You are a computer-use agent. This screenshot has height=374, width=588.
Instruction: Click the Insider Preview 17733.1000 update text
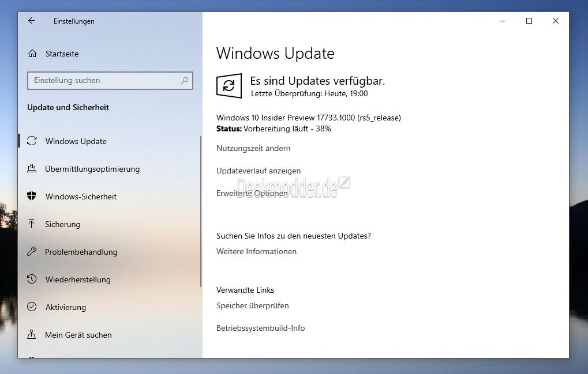pyautogui.click(x=309, y=118)
